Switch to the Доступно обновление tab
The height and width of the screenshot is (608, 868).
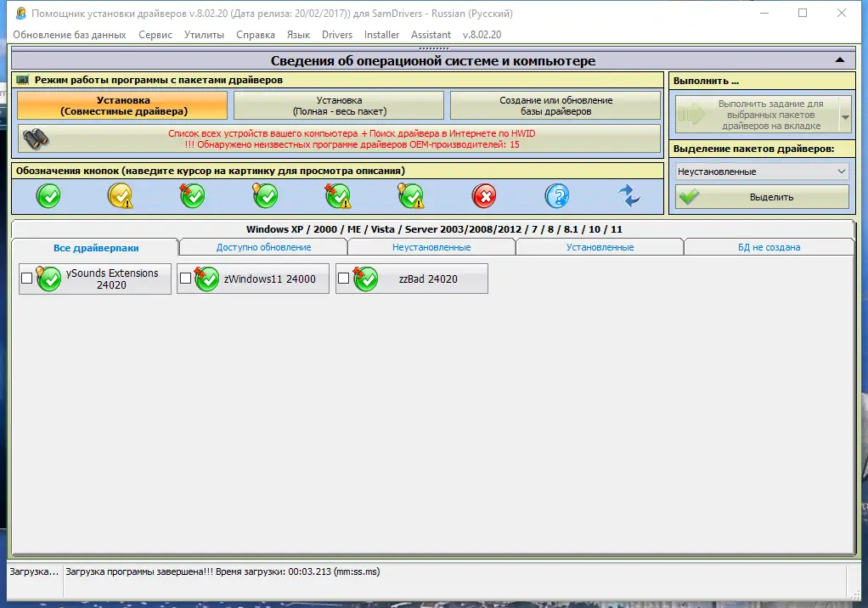263,247
